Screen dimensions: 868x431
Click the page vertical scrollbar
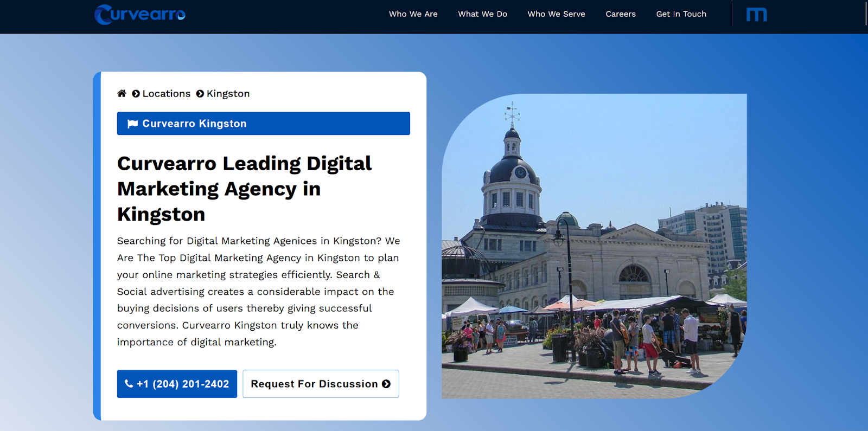pos(866,13)
